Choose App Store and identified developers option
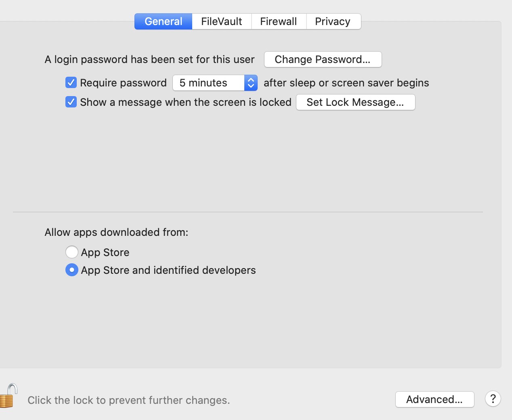Image resolution: width=512 pixels, height=420 pixels. [x=72, y=270]
